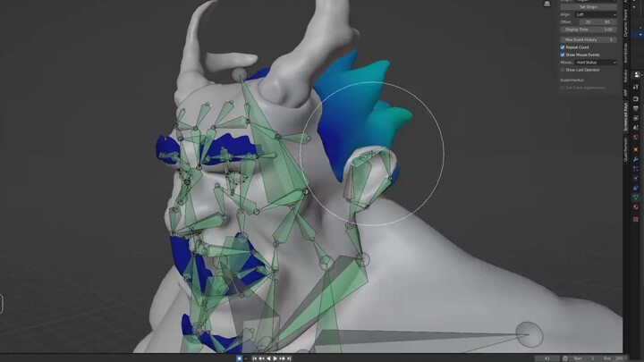The width and height of the screenshot is (644, 362).
Task: Click the Max Event History field
Action: pos(589,40)
